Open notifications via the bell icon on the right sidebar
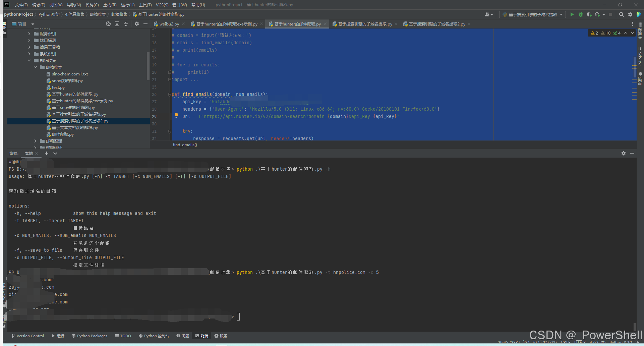This screenshot has height=346, width=644. (640, 74)
